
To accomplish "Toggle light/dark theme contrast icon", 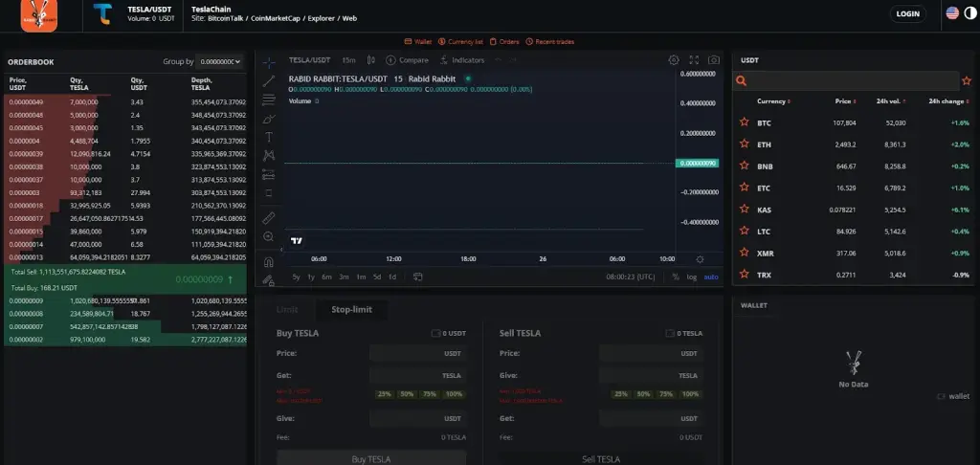I will click(969, 13).
